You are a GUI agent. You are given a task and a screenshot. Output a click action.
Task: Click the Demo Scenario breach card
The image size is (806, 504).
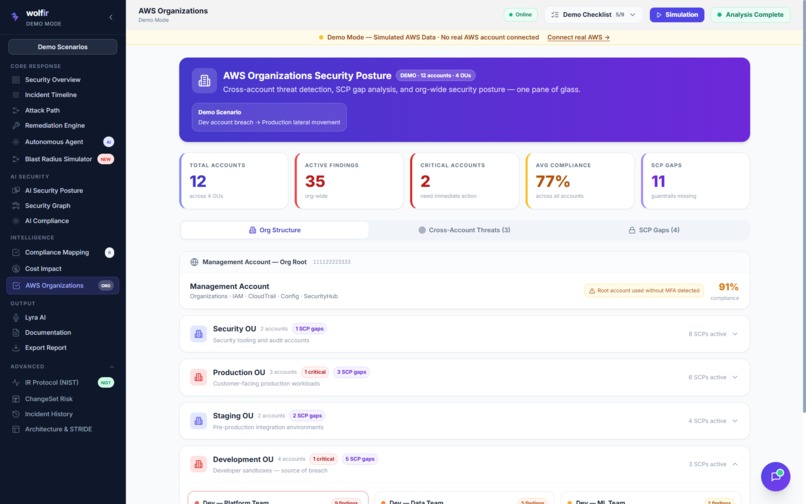click(x=269, y=117)
